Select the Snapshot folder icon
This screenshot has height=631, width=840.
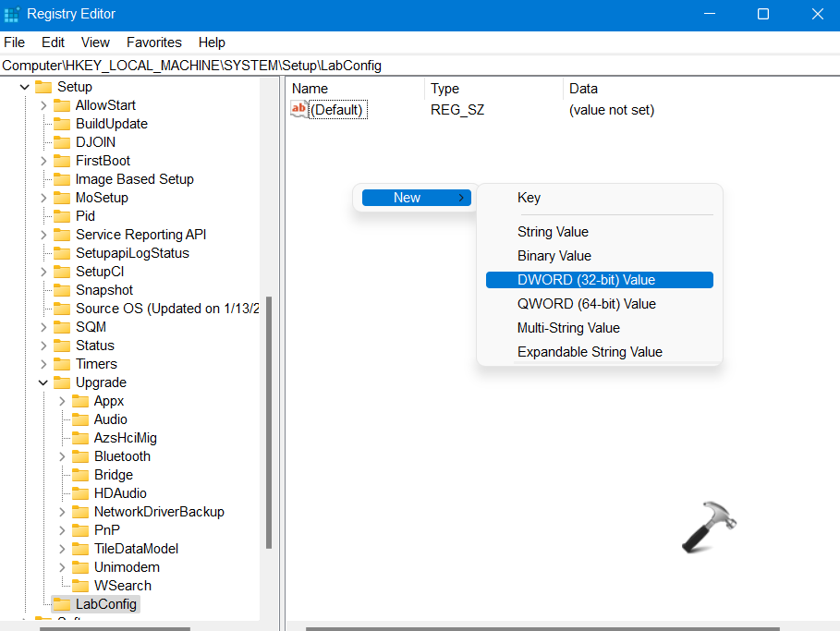pos(62,290)
